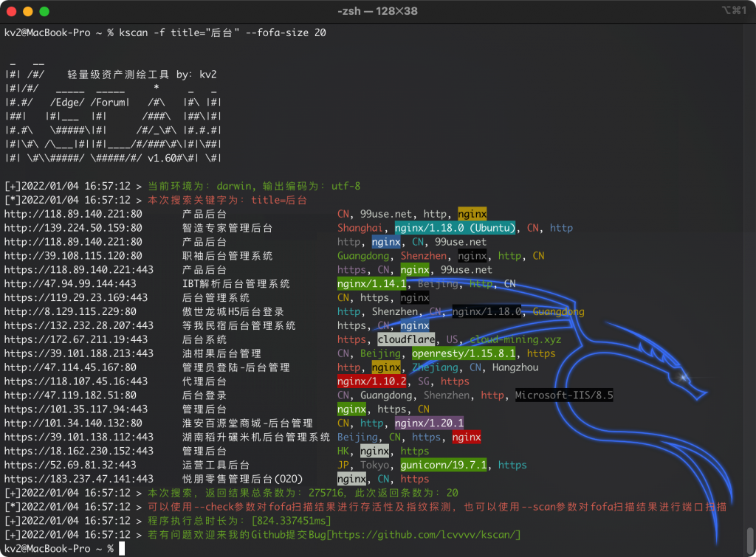Click URL https://101.35.117.94:443
This screenshot has height=557, width=756.
click(76, 409)
